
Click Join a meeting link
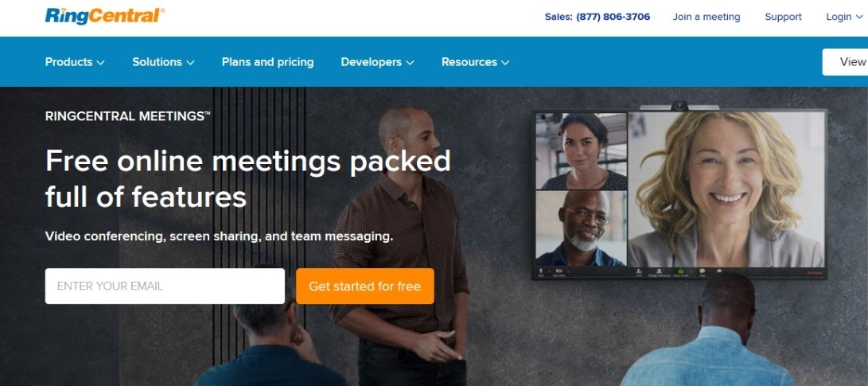706,17
